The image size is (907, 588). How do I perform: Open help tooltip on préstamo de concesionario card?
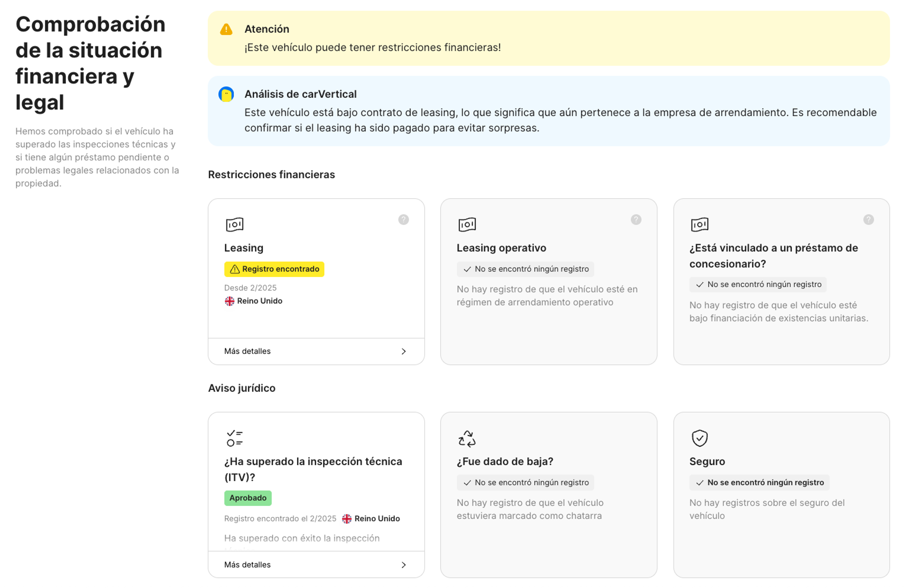coord(869,220)
